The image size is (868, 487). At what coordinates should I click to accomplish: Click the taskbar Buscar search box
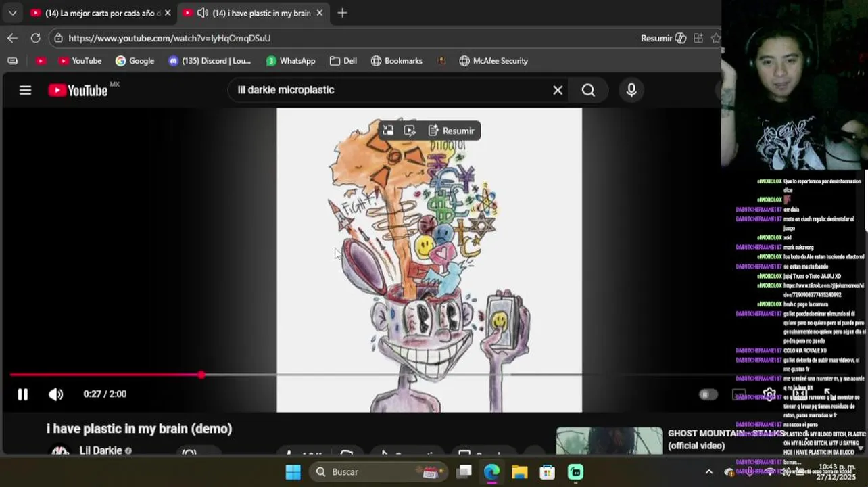click(x=379, y=472)
